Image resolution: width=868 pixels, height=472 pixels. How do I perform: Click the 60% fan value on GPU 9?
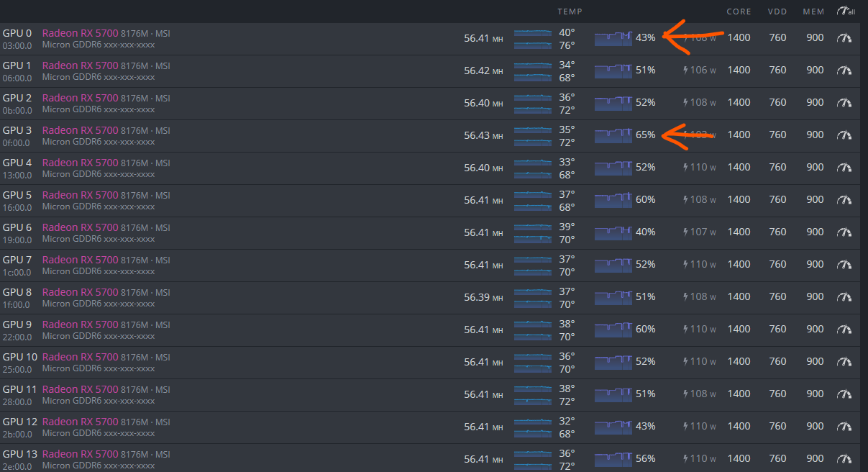pyautogui.click(x=645, y=329)
